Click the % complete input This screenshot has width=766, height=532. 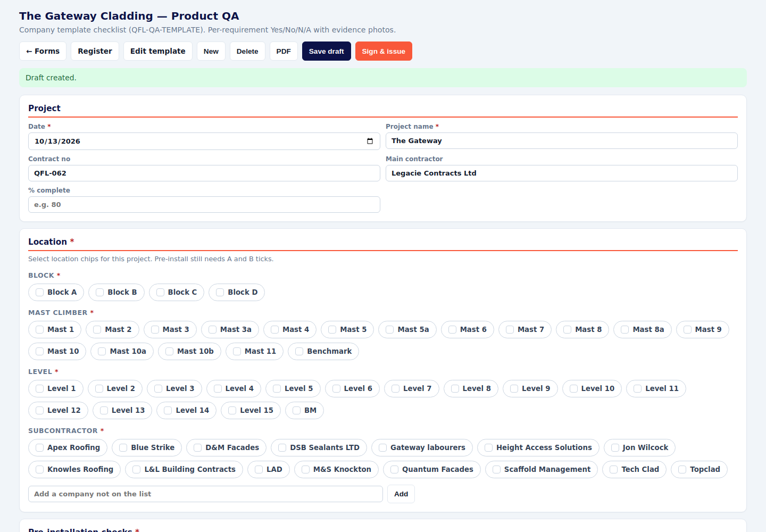pyautogui.click(x=204, y=205)
